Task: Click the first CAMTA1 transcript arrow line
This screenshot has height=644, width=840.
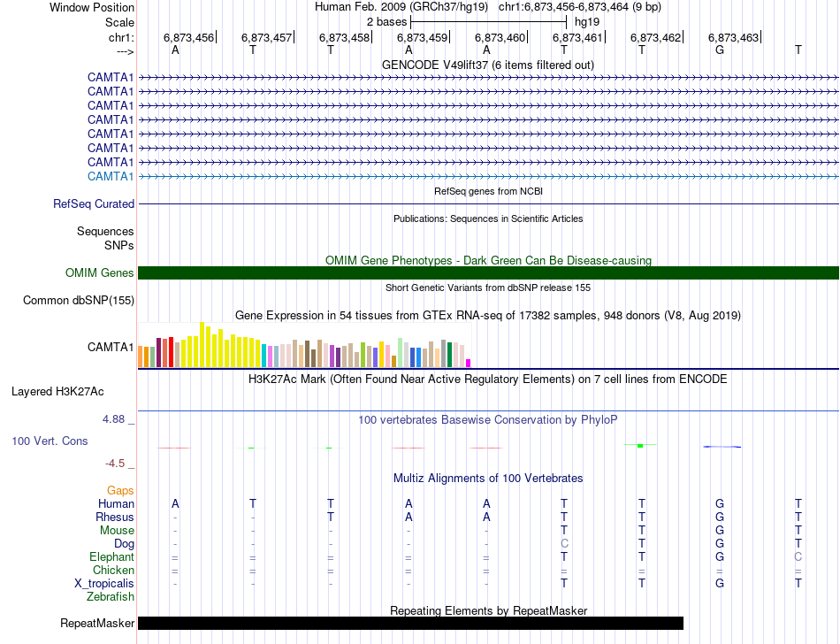Action: [x=488, y=78]
